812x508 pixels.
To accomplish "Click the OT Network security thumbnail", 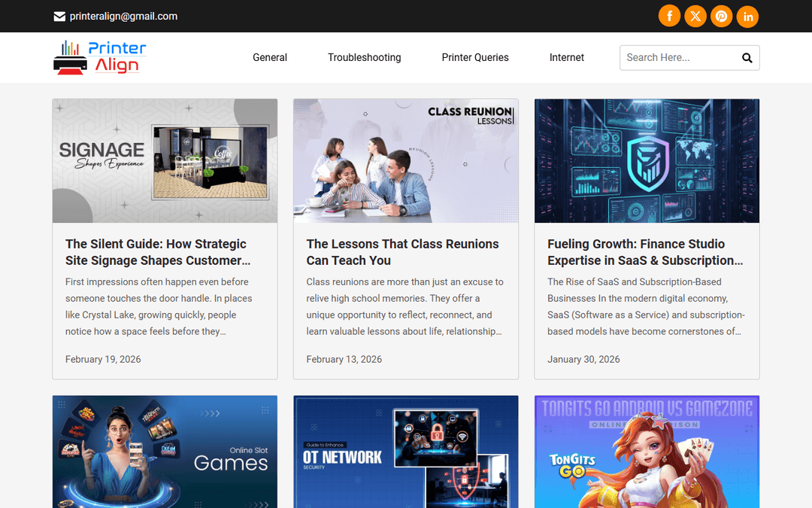I will pyautogui.click(x=405, y=452).
